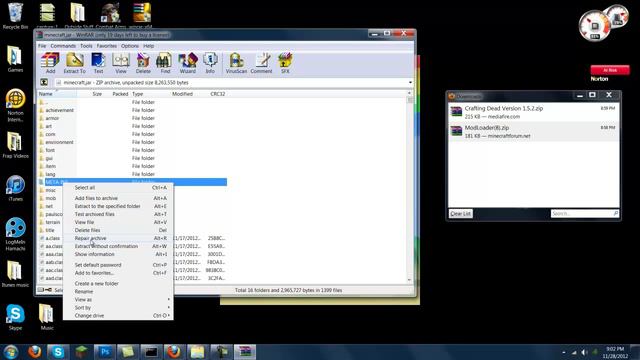Viewport: 640px width, 360px height.
Task: Select the LogMeIn Hamachi desktop icon
Action: [x=15, y=234]
